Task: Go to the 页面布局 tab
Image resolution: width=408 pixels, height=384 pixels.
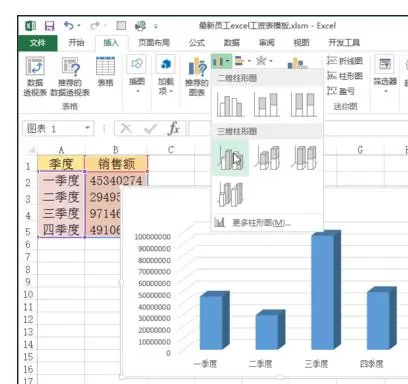Action: click(154, 43)
